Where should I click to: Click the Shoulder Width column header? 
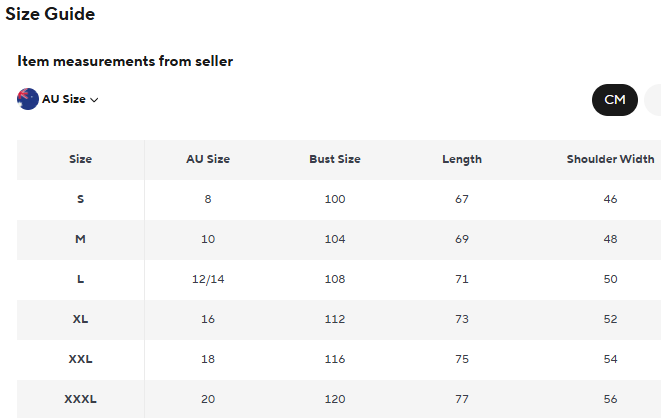pyautogui.click(x=610, y=159)
